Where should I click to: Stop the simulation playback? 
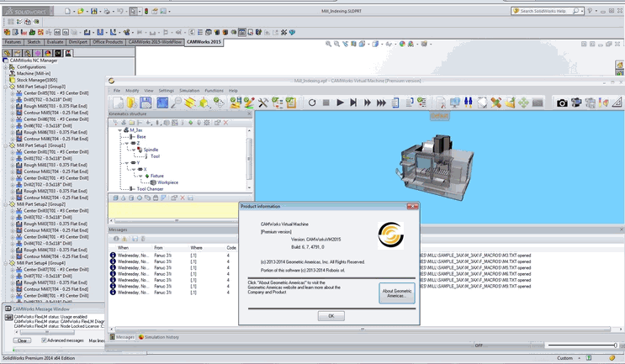coord(326,103)
